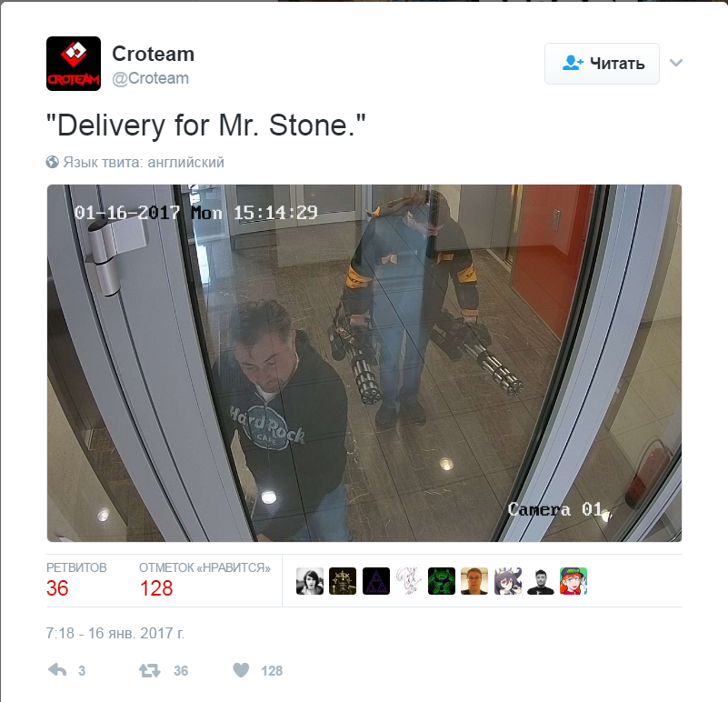Click the reply arrow icon
This screenshot has width=728, height=702.
[x=57, y=670]
